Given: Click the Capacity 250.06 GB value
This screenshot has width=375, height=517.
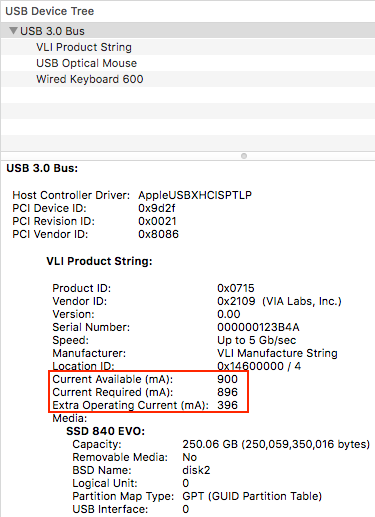Looking at the screenshot, I should (x=276, y=444).
